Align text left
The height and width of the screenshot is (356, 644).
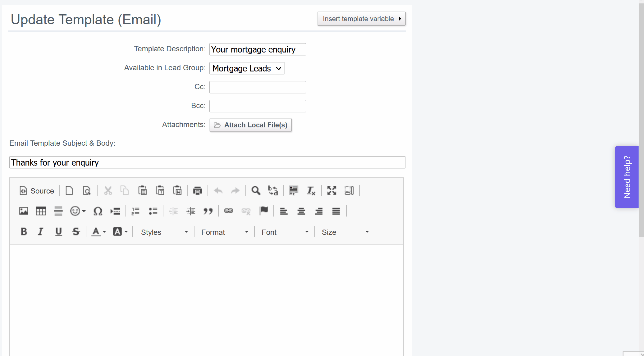pos(284,211)
